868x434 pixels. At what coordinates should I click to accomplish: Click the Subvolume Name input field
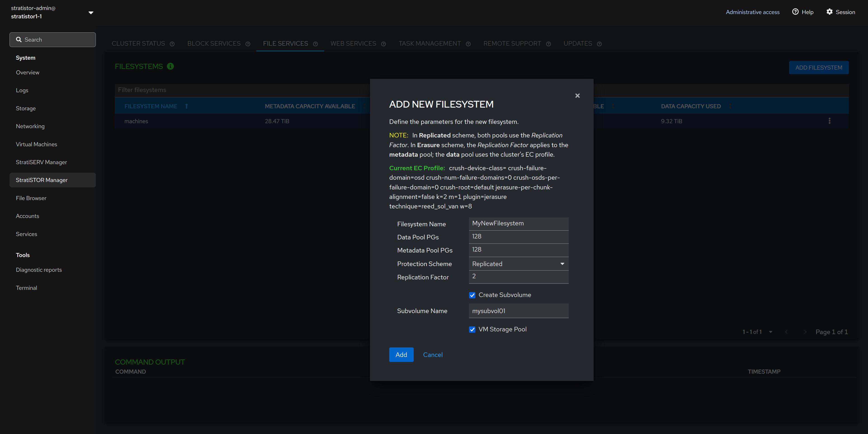518,311
